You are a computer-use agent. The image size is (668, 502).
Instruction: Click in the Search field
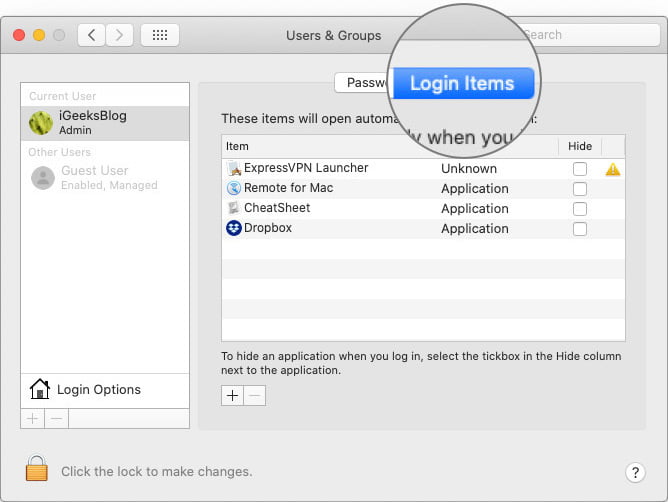[592, 35]
